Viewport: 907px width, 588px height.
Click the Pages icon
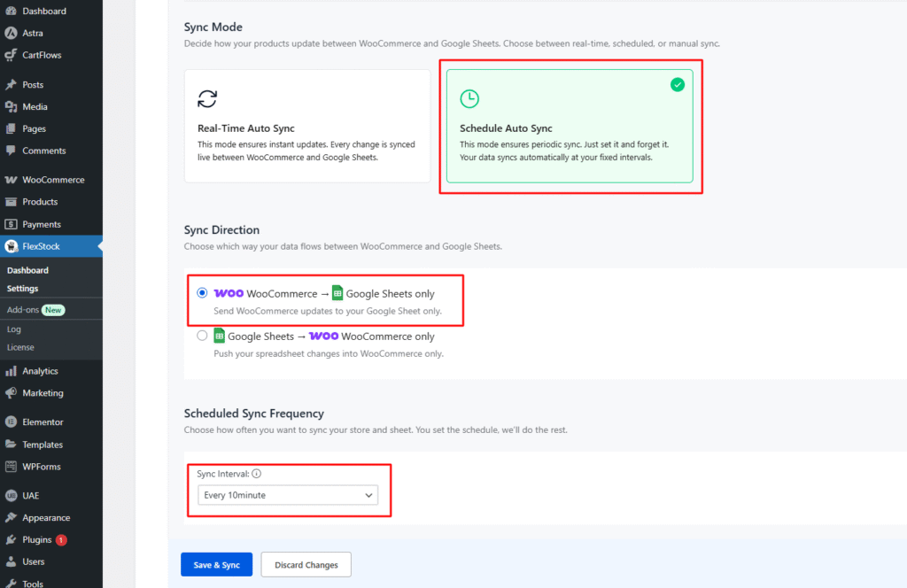[11, 128]
